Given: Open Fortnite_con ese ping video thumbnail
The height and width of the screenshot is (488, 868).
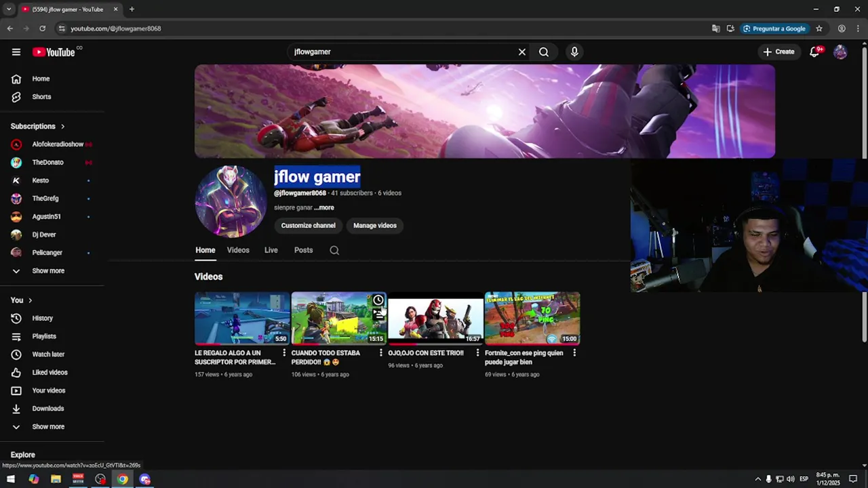Looking at the screenshot, I should tap(532, 319).
